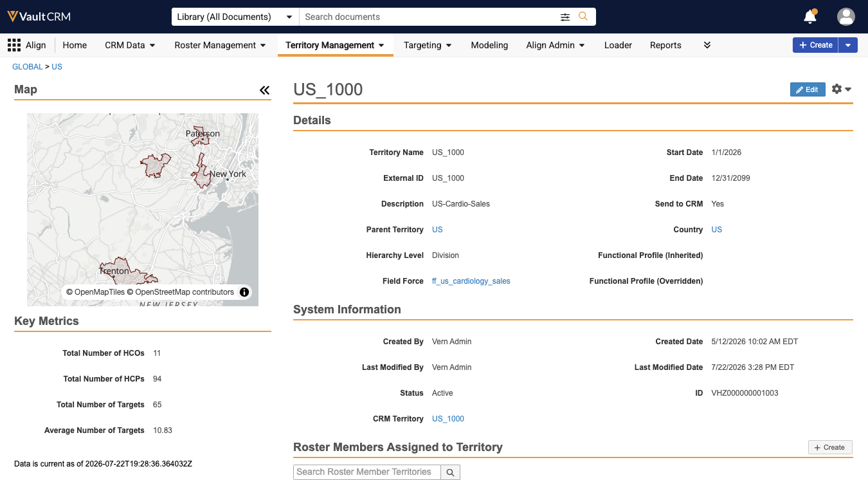The image size is (868, 480).
Task: Select the Created By value Vern Admin
Action: [452, 342]
